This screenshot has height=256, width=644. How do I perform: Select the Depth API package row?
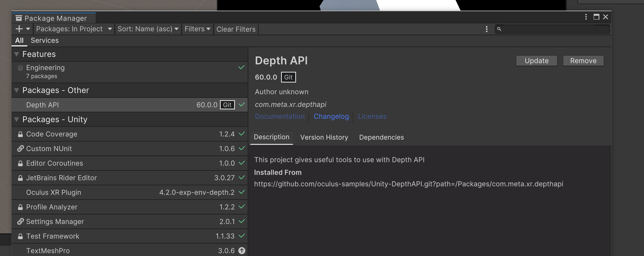point(130,105)
